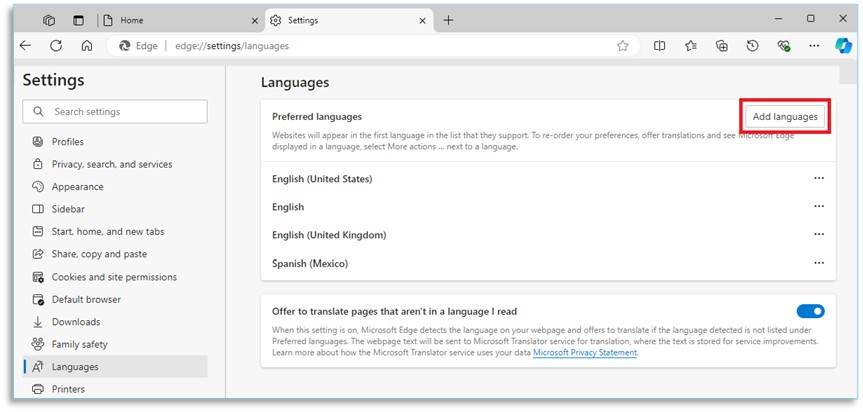Click the Cookies and site permissions icon
Screen dimensions: 863x412
coord(37,277)
